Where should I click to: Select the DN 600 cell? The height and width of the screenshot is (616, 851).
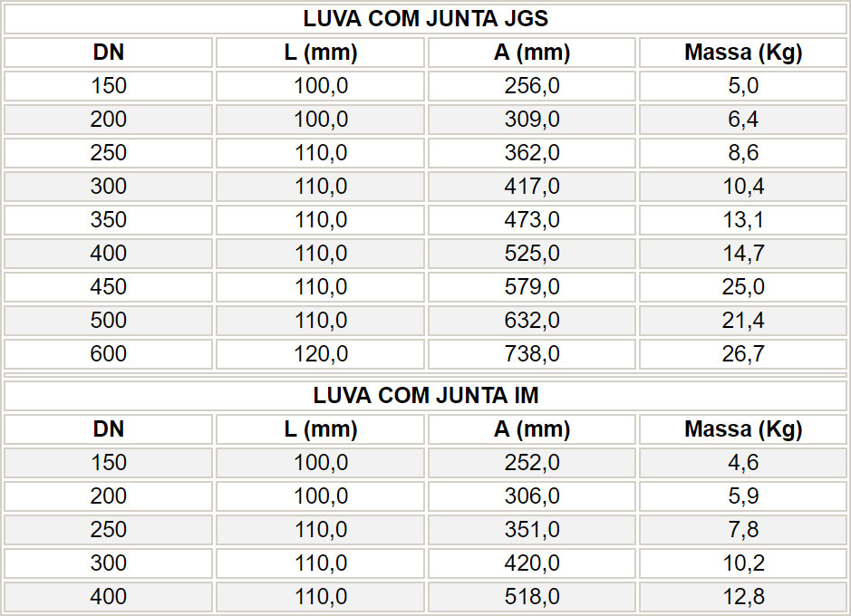[109, 354]
